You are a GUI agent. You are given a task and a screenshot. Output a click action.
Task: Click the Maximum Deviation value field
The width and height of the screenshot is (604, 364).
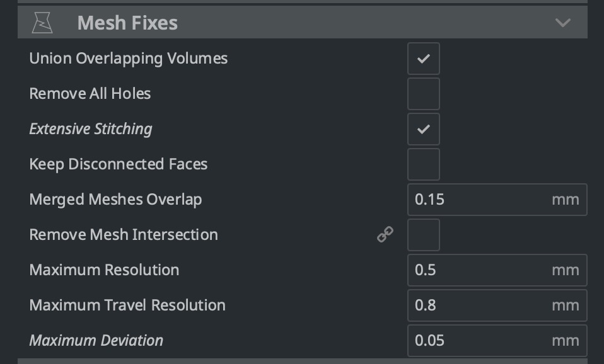(497, 341)
